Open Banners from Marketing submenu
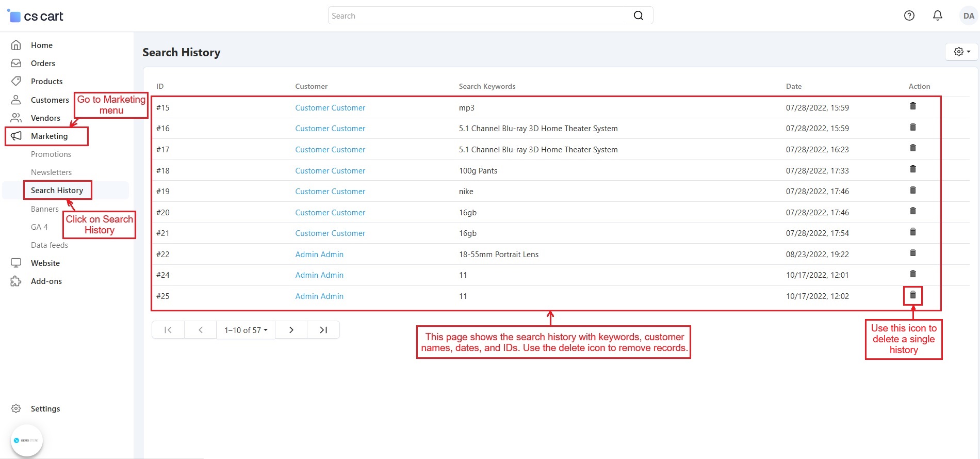This screenshot has width=980, height=459. click(x=45, y=209)
